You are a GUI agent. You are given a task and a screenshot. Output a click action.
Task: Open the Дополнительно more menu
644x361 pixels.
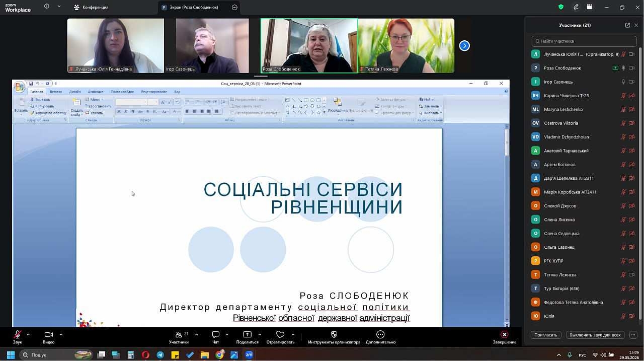380,337
